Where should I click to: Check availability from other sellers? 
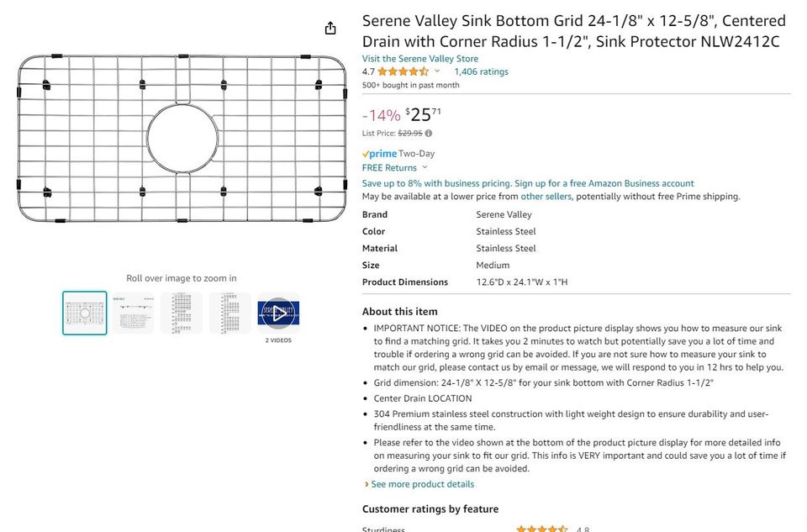[548, 196]
